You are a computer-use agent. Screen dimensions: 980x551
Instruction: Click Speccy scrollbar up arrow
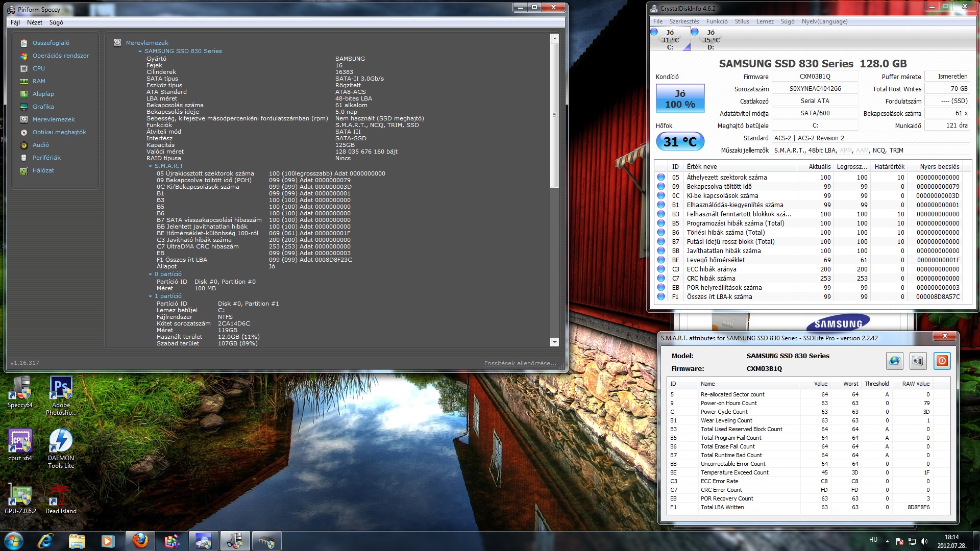pos(554,38)
